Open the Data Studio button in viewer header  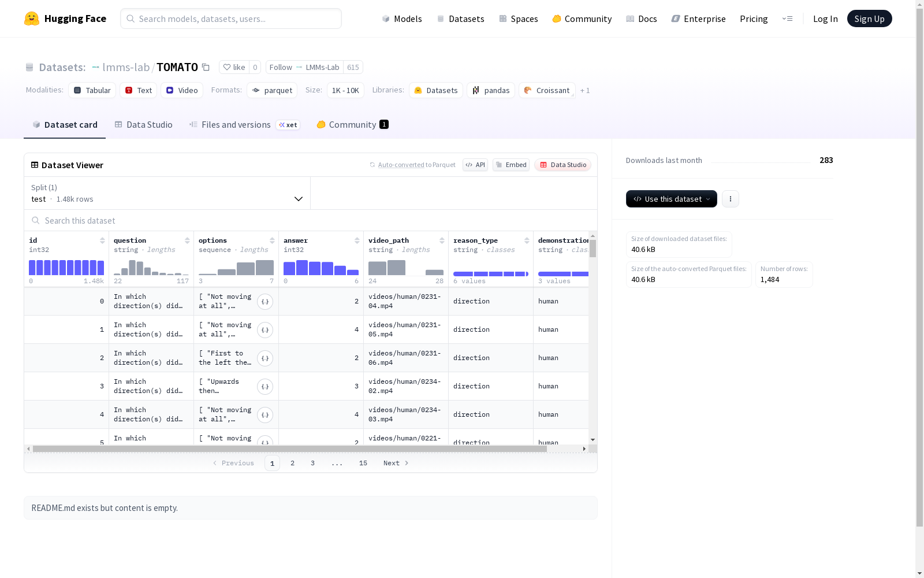pyautogui.click(x=563, y=165)
